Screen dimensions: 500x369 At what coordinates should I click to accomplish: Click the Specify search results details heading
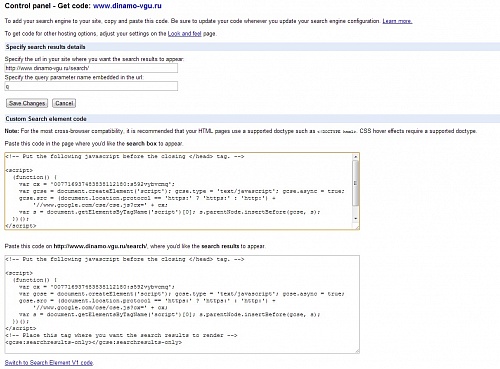45,47
